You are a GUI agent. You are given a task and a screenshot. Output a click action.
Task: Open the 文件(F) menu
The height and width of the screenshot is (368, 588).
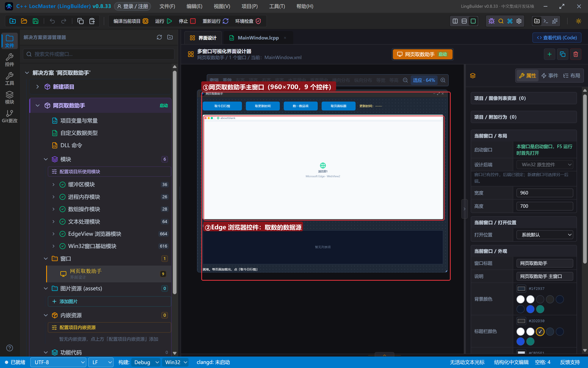coord(167,6)
